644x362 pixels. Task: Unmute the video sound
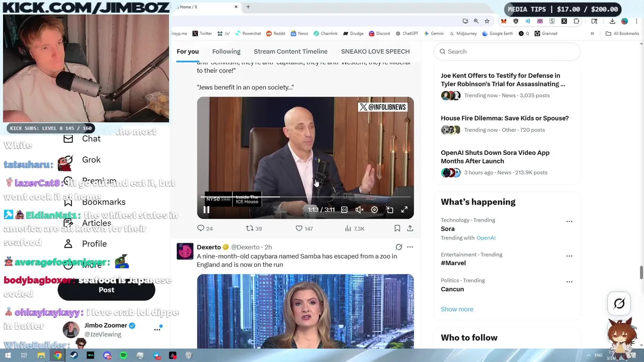coord(359,210)
